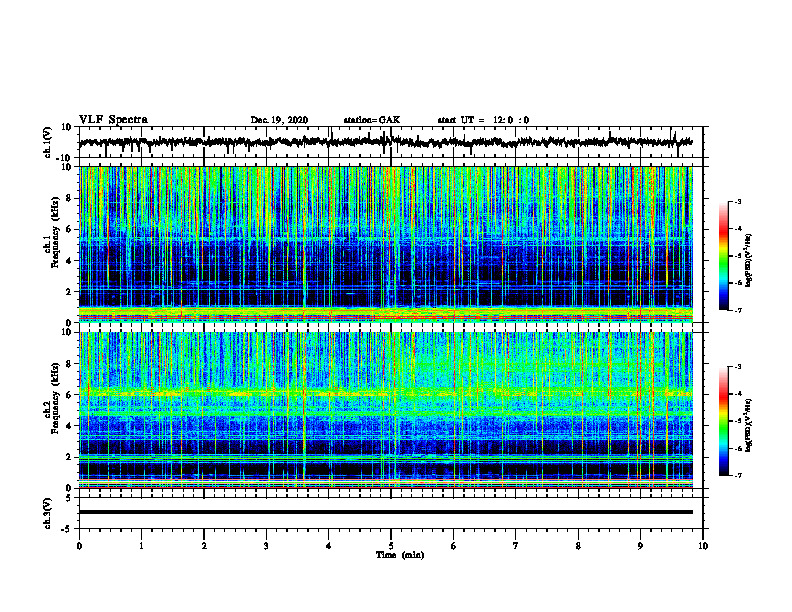Click the ch.1 "Frequency (kHz)" axis label

(x=55, y=230)
